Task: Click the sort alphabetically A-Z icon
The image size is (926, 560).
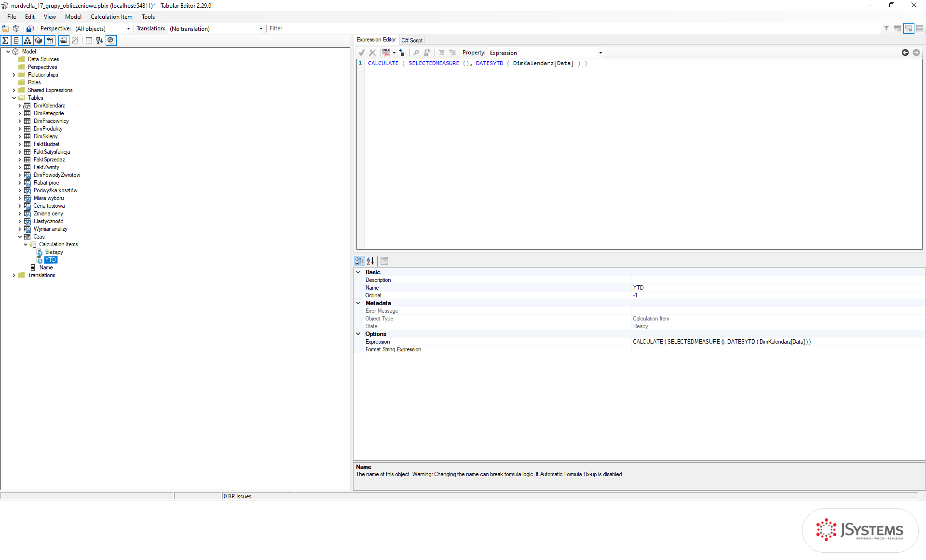Action: [100, 40]
